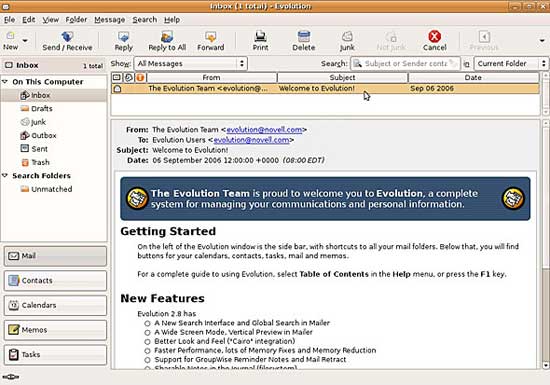Clear the search field with the clear icon
The image size is (550, 385).
coord(454,63)
